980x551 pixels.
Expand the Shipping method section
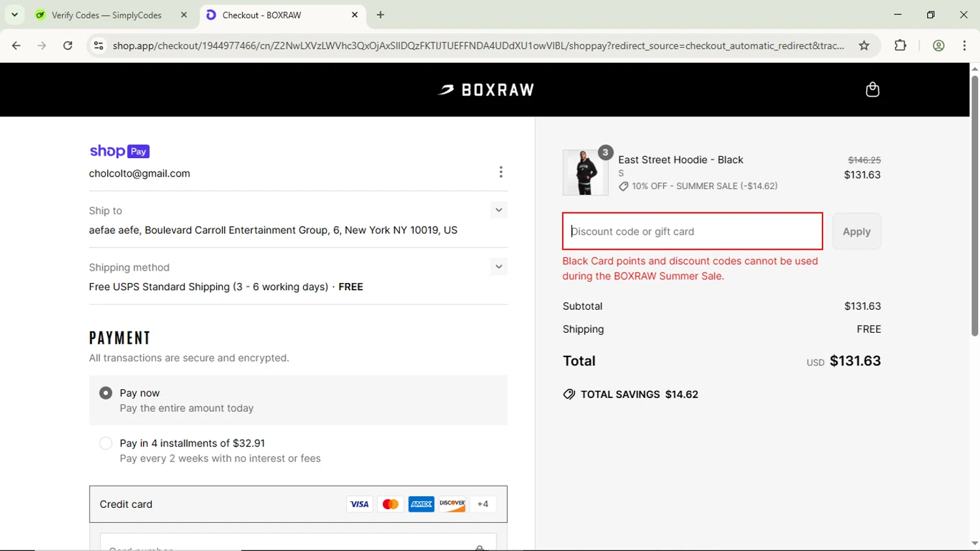click(x=498, y=267)
